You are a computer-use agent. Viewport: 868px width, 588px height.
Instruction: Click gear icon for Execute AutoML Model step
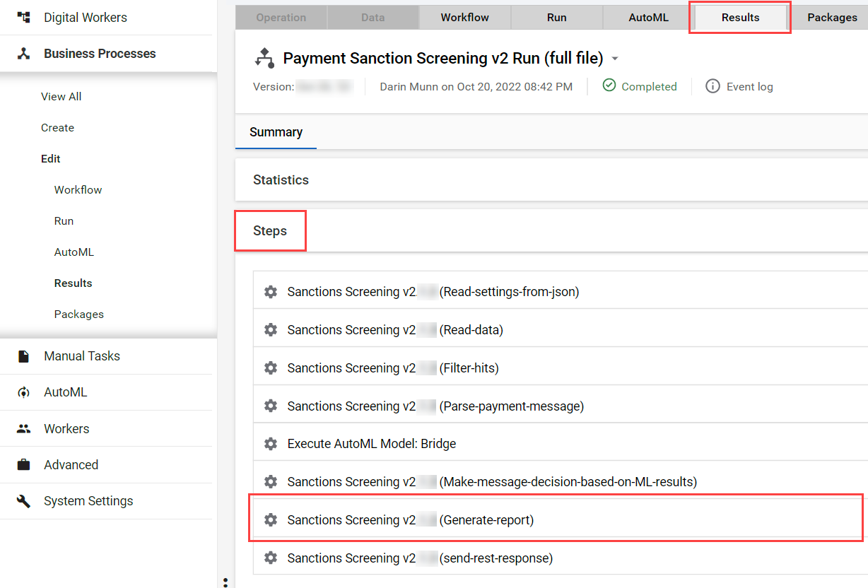point(271,444)
